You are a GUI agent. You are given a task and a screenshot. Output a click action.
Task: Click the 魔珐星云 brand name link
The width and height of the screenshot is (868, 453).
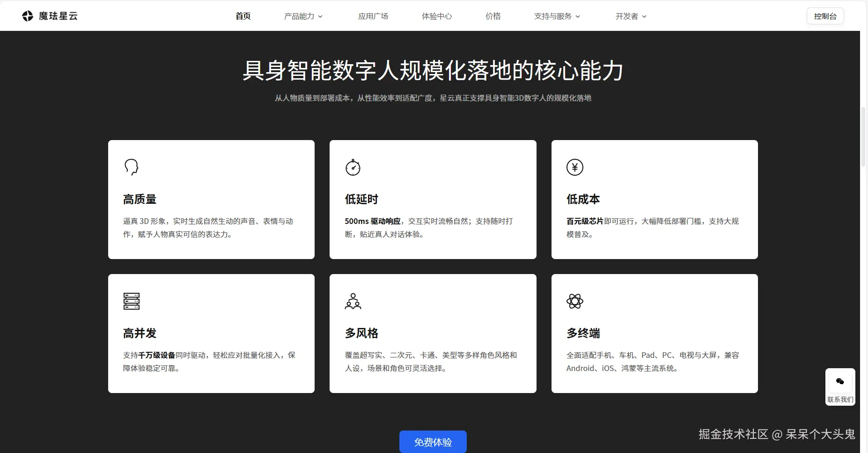pyautogui.click(x=57, y=15)
